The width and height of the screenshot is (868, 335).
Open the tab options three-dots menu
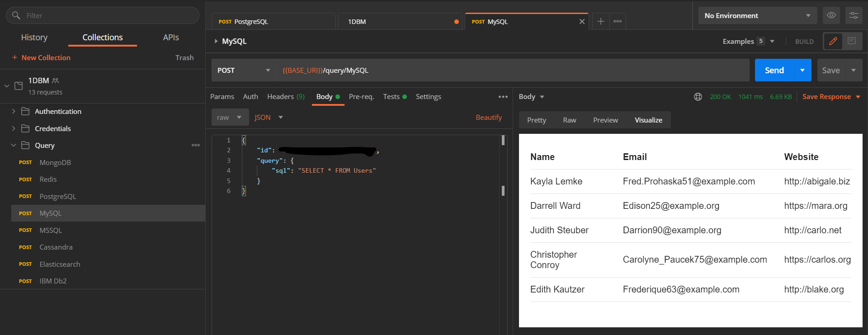point(618,21)
